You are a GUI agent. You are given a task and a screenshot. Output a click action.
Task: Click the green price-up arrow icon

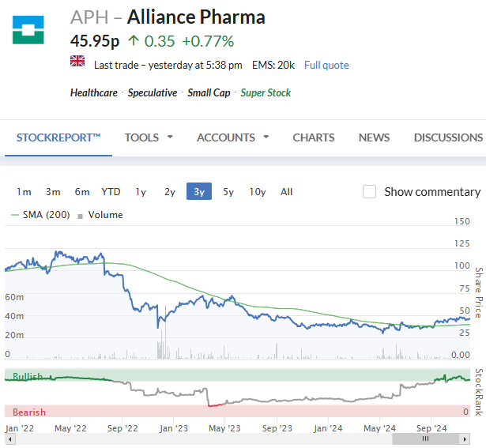point(134,40)
